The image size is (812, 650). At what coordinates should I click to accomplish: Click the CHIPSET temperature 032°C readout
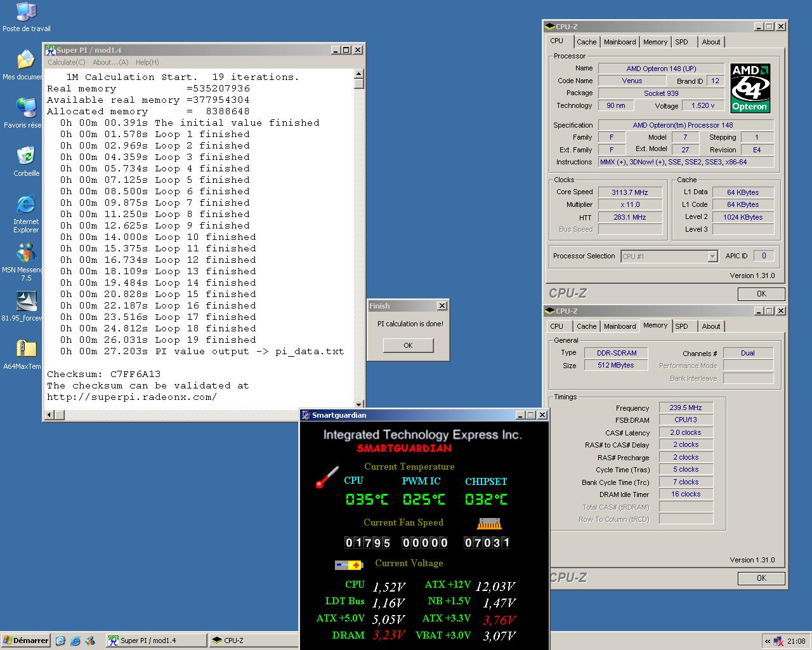coord(486,500)
